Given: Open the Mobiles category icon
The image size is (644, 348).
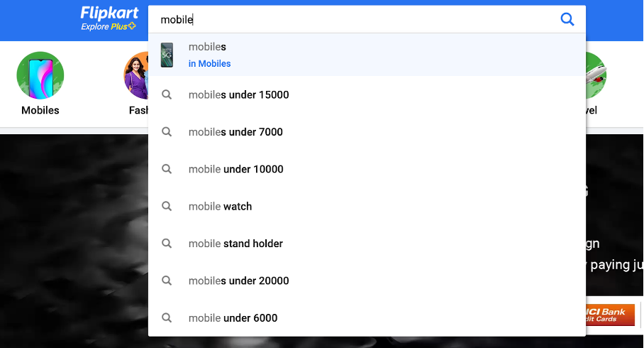Looking at the screenshot, I should (40, 75).
